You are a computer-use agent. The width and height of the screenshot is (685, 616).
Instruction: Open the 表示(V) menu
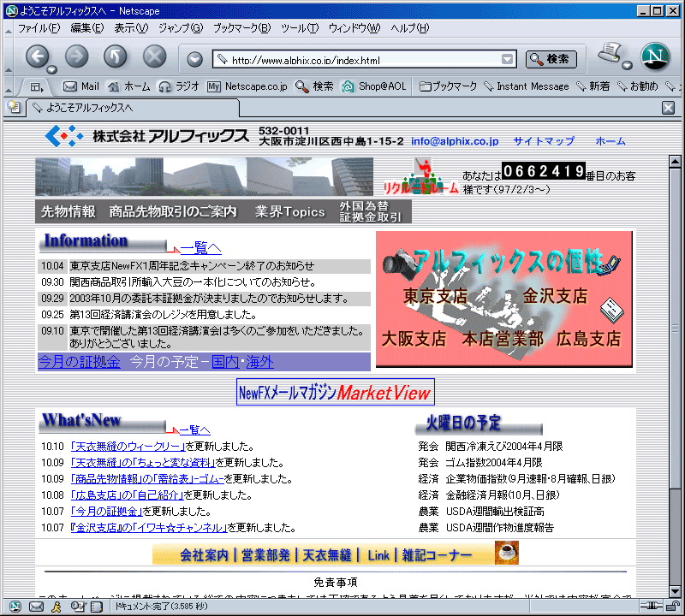click(x=131, y=28)
